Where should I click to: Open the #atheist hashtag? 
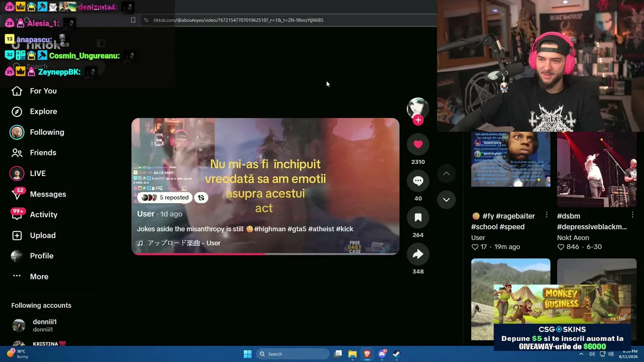click(x=321, y=229)
